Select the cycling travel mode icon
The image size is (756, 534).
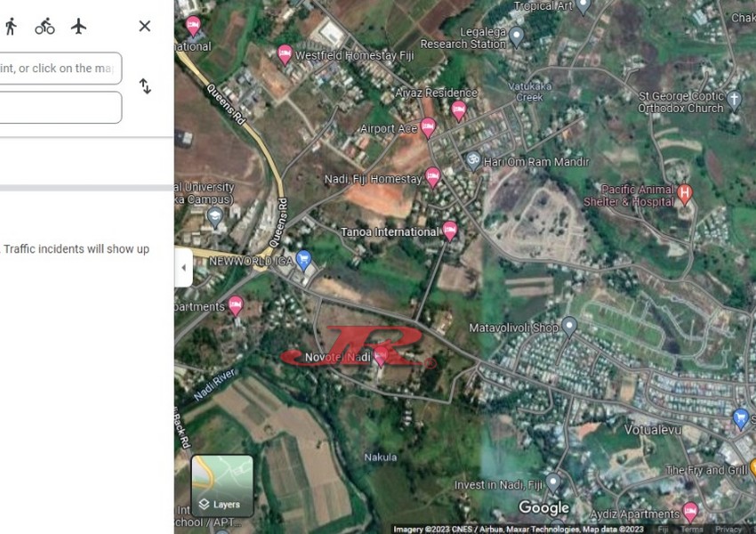44,27
